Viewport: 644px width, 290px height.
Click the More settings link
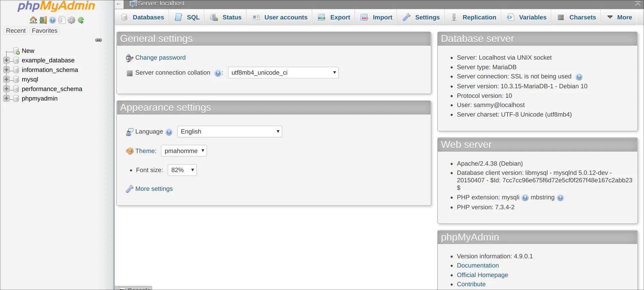[x=154, y=189]
